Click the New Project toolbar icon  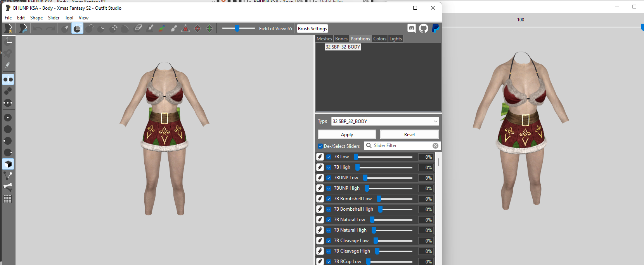(8, 28)
